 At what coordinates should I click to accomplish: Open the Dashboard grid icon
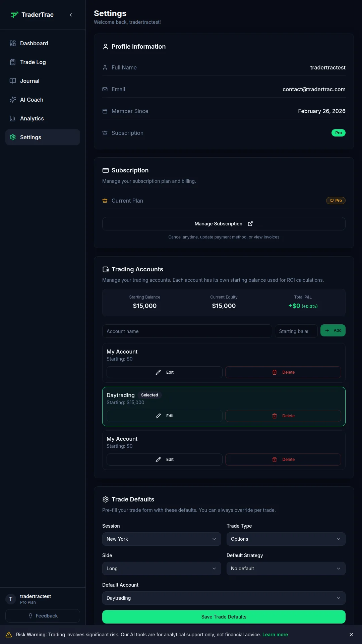[13, 43]
